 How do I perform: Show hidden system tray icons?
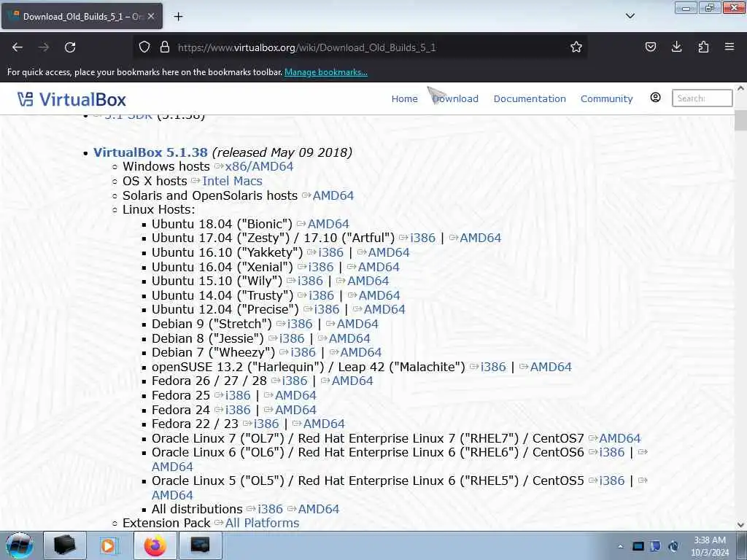click(620, 546)
